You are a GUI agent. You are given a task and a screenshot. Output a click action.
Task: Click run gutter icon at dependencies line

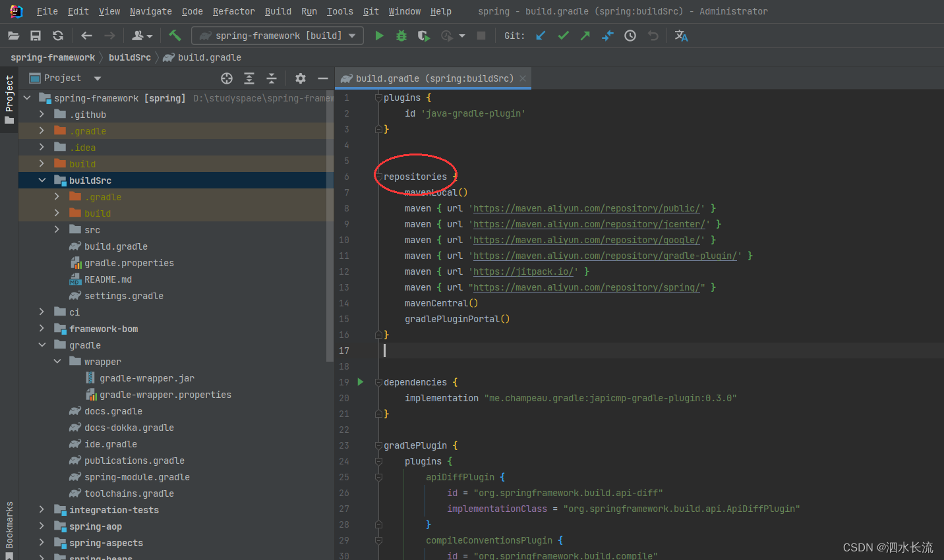click(361, 381)
